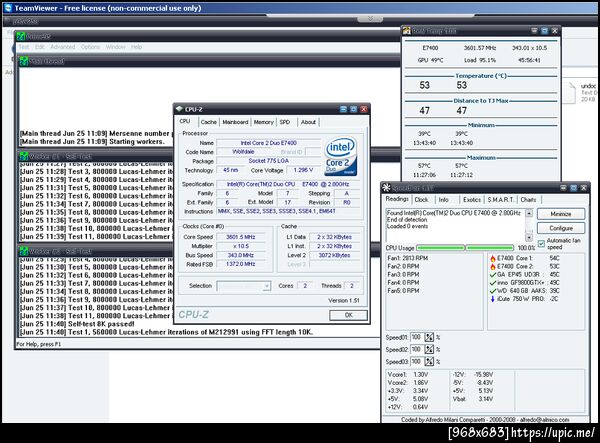Open the Test menu in Prime95
The height and width of the screenshot is (443, 600).
coord(24,47)
